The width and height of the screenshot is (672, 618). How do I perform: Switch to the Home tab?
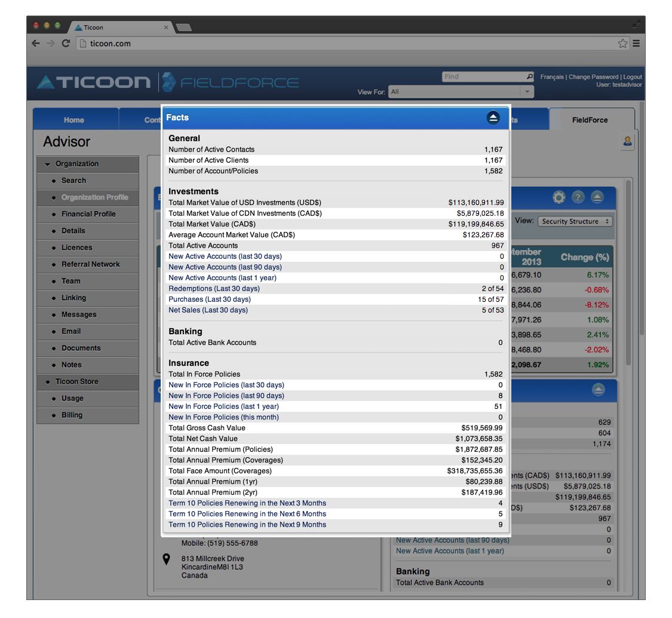(x=74, y=120)
